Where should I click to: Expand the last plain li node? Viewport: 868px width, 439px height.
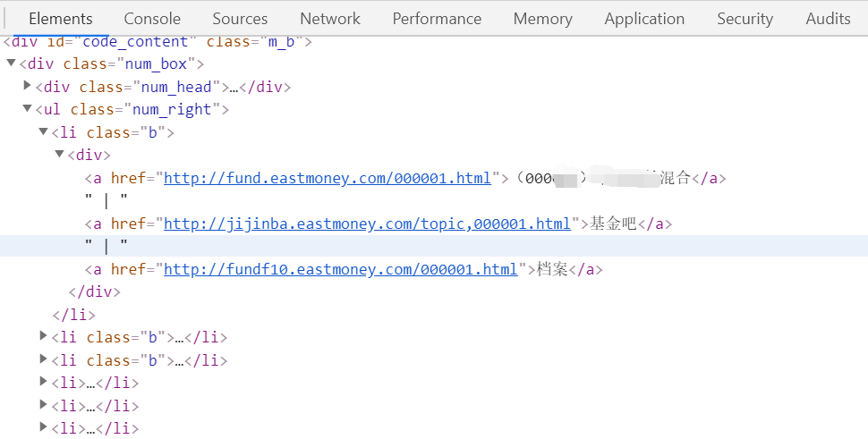pos(43,426)
